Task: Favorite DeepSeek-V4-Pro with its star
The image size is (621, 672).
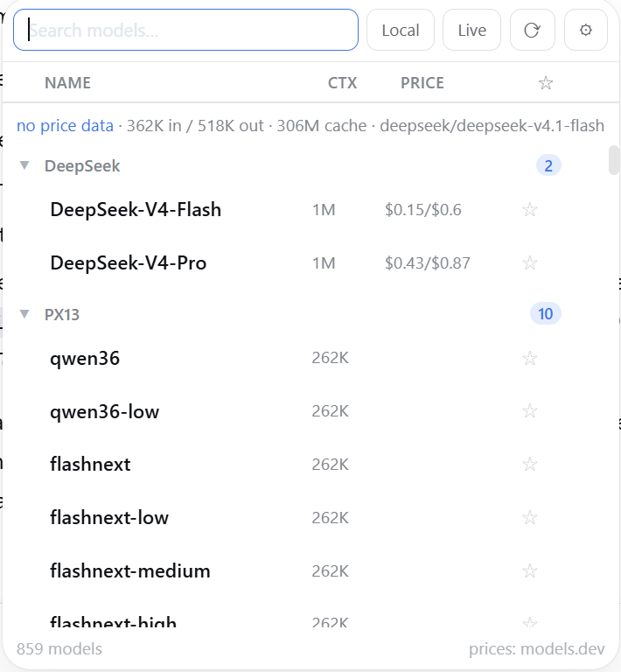Action: pyautogui.click(x=530, y=262)
